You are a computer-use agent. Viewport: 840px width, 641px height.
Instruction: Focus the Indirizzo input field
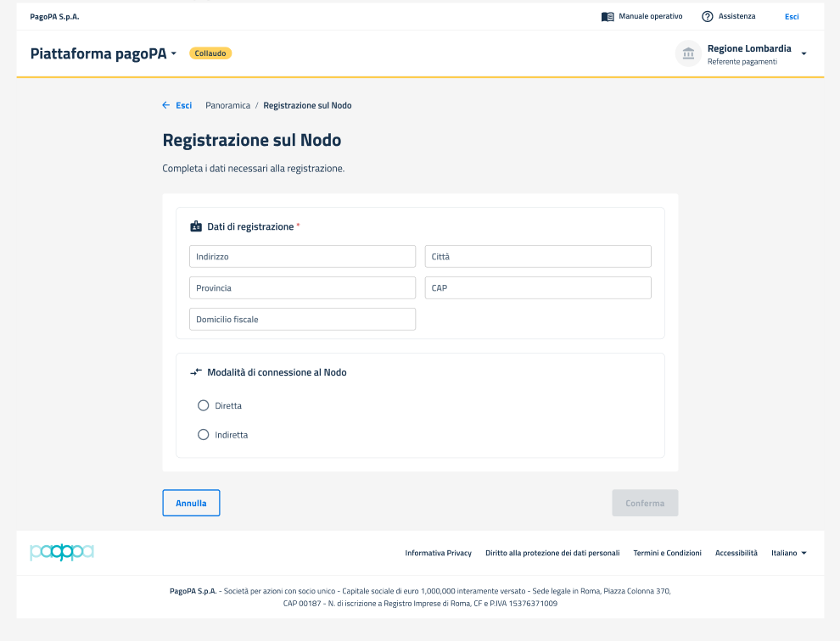(x=302, y=256)
